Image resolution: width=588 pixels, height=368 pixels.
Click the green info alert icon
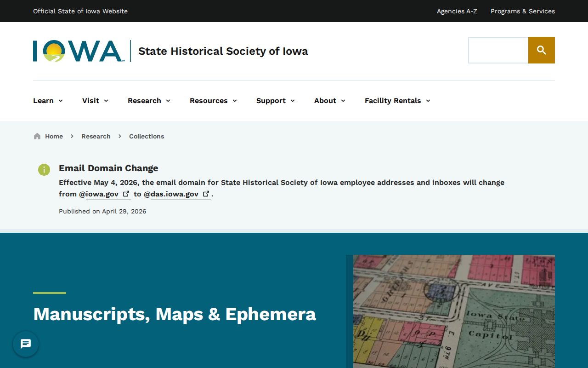tap(44, 170)
